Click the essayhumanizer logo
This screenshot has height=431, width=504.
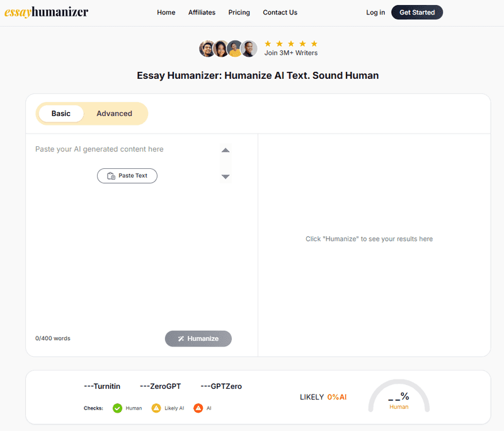tap(47, 12)
